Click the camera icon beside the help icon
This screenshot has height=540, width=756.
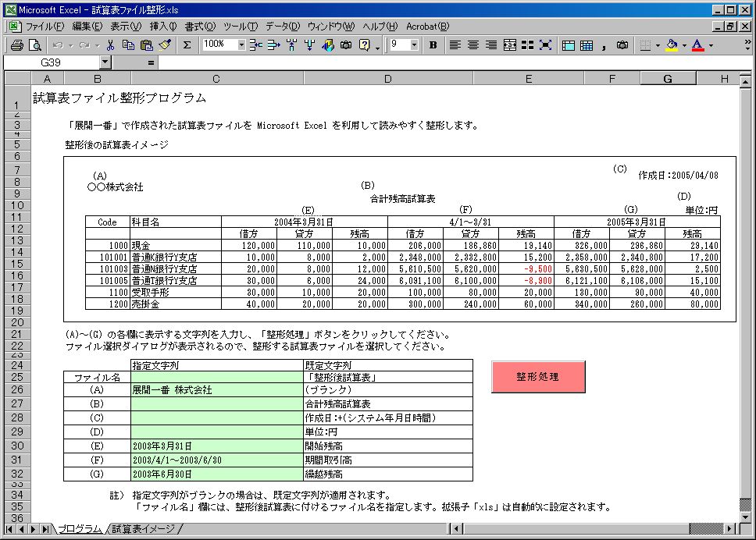346,45
